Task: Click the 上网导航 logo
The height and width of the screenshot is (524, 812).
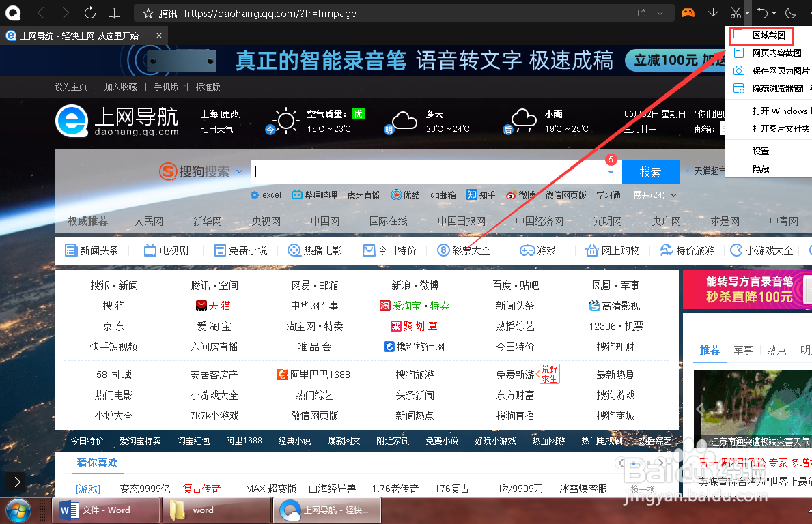Action: 117,121
